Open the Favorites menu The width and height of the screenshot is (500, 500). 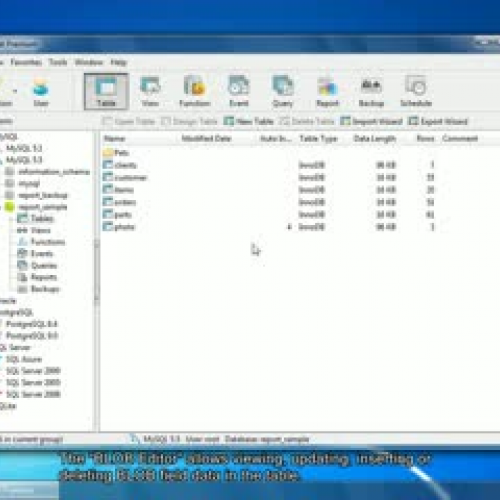click(26, 62)
